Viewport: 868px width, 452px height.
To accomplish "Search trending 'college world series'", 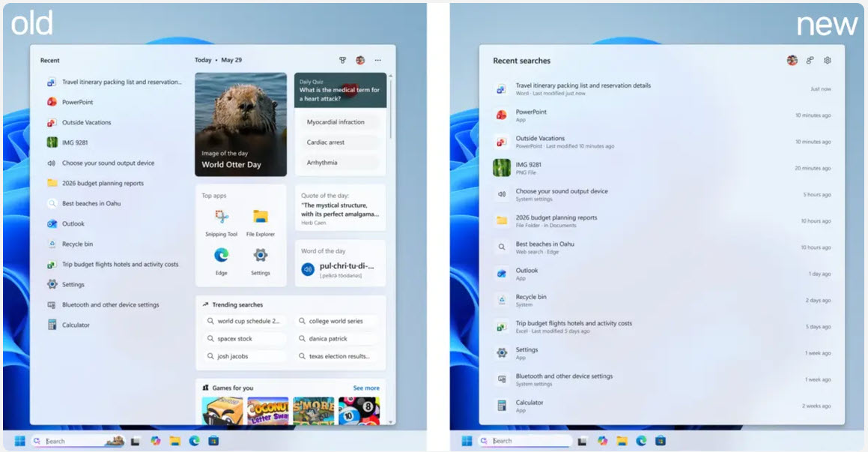I will [336, 322].
